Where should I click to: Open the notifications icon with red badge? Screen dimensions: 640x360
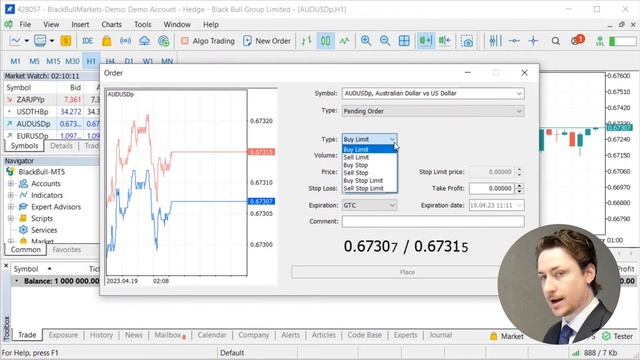pyautogui.click(x=577, y=40)
